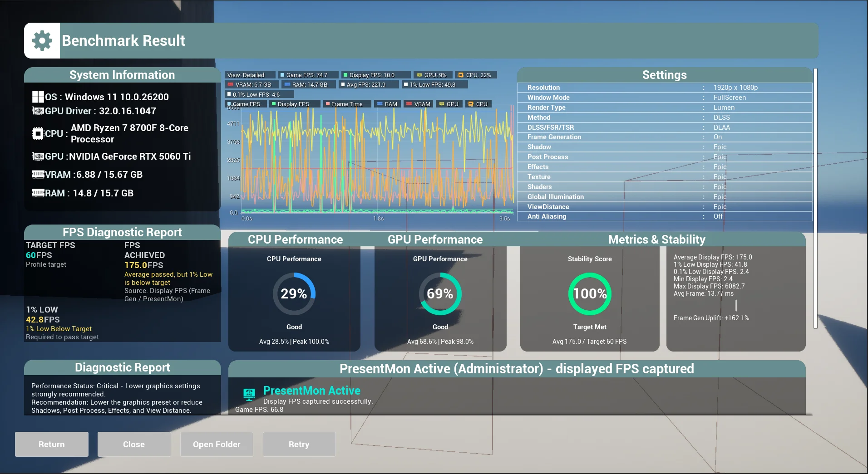Click the Anti Aliasing value Off
868x474 pixels.
click(718, 216)
